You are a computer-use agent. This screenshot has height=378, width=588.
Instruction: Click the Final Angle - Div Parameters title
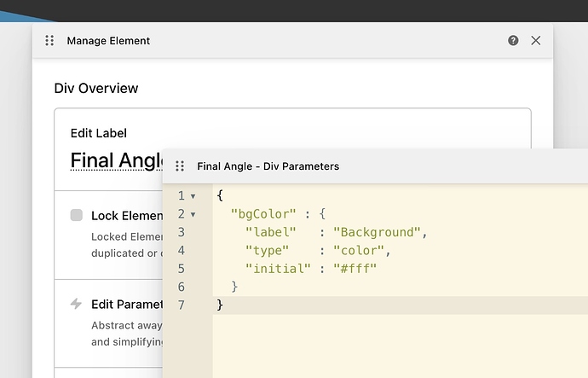click(268, 166)
